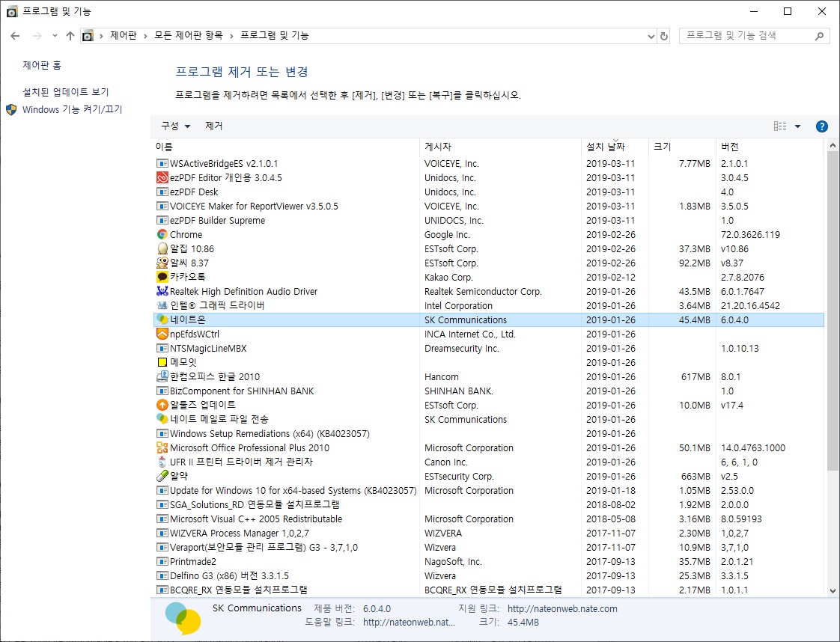
Task: Expand the chevron after 제어판 breadcrumb
Action: pos(145,36)
